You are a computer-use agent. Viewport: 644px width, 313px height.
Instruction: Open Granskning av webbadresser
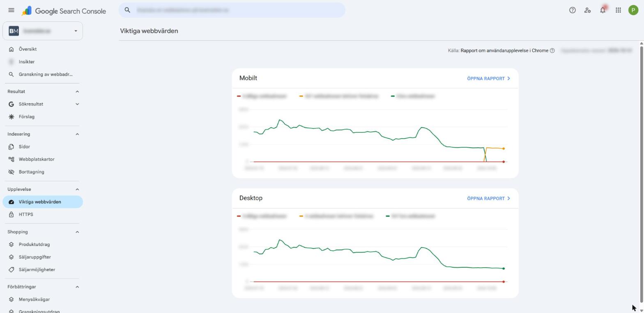tap(43, 74)
